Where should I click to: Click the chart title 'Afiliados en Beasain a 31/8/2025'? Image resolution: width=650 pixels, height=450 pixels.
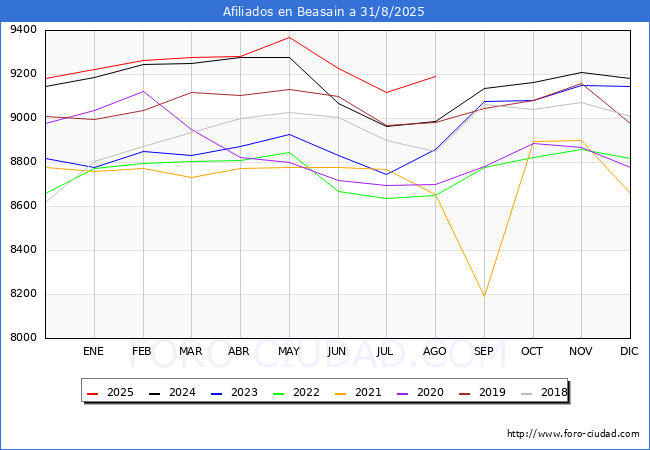[323, 12]
